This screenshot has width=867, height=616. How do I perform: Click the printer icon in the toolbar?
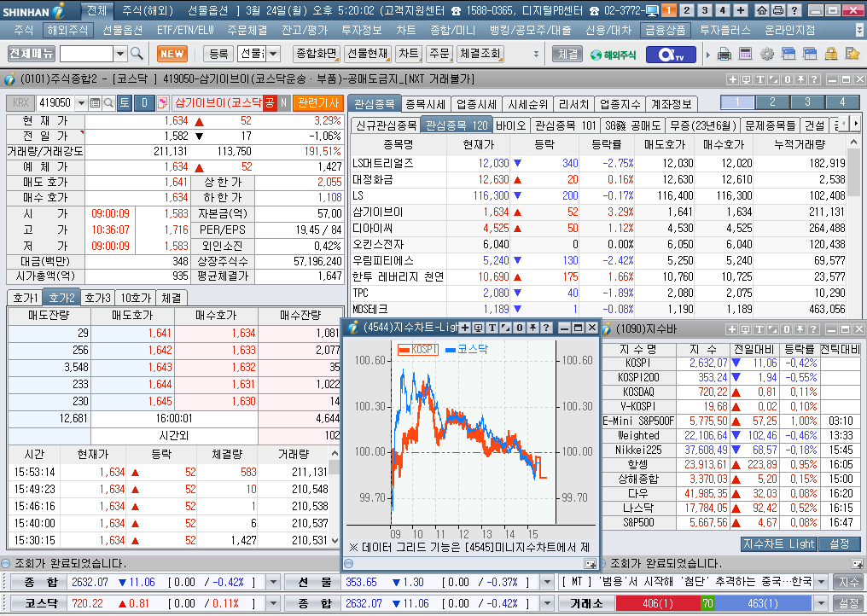(x=724, y=55)
